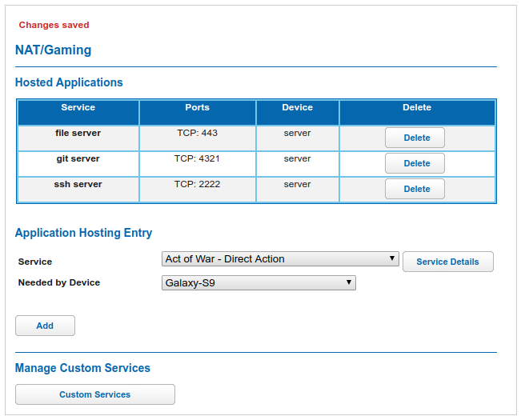Click the Delete column header

click(x=417, y=108)
